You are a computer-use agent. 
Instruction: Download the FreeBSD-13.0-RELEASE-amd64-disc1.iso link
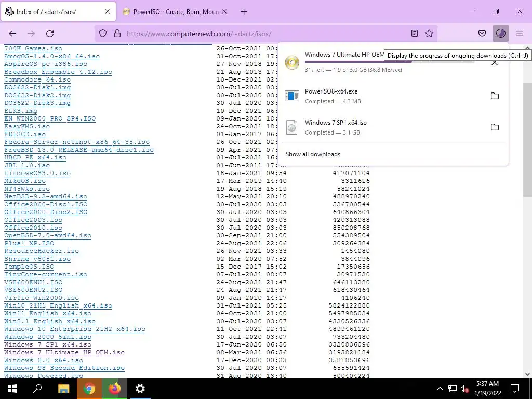point(79,150)
